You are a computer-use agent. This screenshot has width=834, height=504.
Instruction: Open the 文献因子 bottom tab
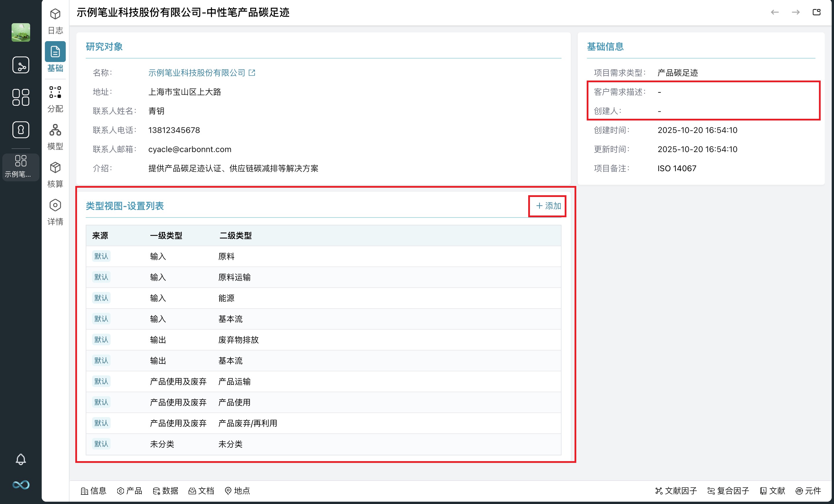click(x=676, y=491)
